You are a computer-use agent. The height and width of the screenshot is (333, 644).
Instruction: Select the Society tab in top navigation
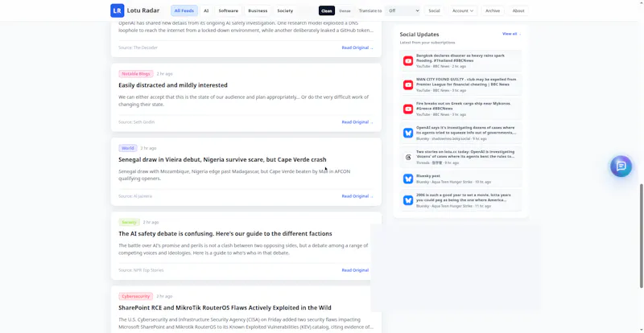(x=285, y=10)
